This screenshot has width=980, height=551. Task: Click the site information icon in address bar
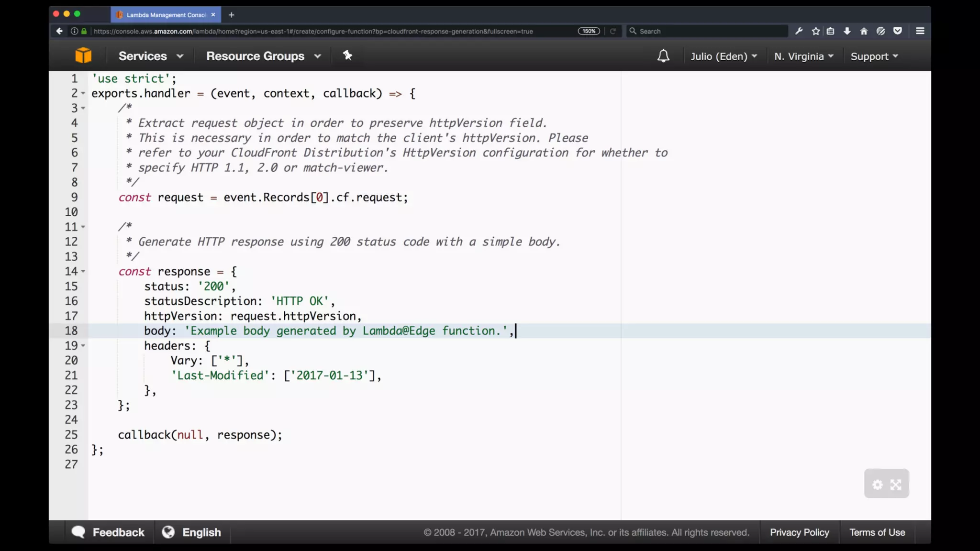coord(74,31)
